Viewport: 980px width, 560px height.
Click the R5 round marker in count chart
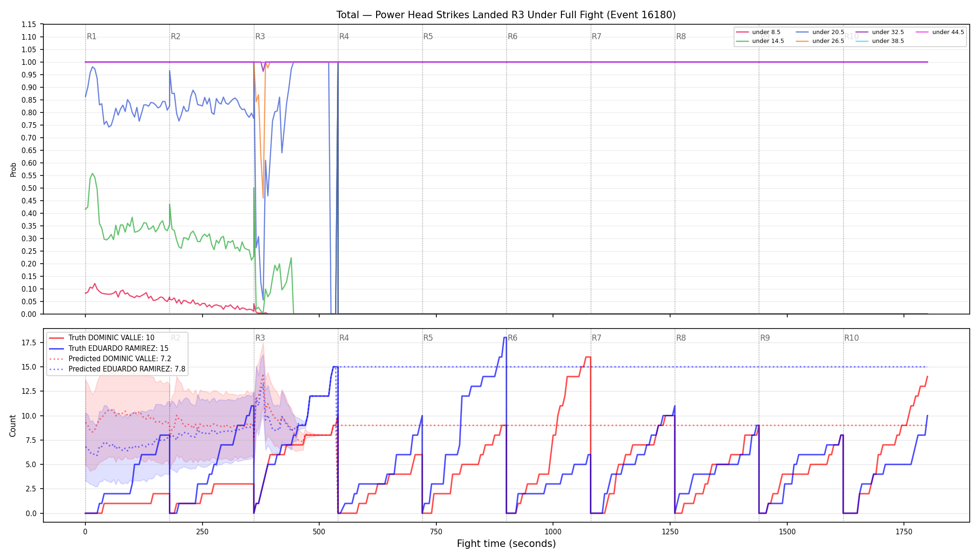(x=428, y=338)
